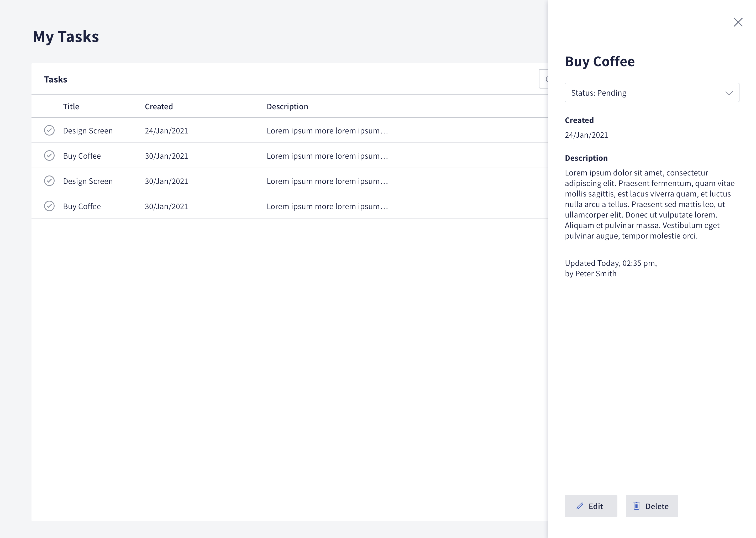
Task: Click the 24/Jan/2021 date in detail panel
Action: [x=586, y=135]
